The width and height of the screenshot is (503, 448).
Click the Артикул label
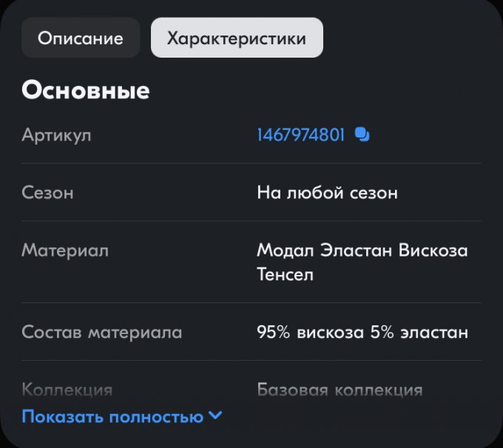coord(57,135)
